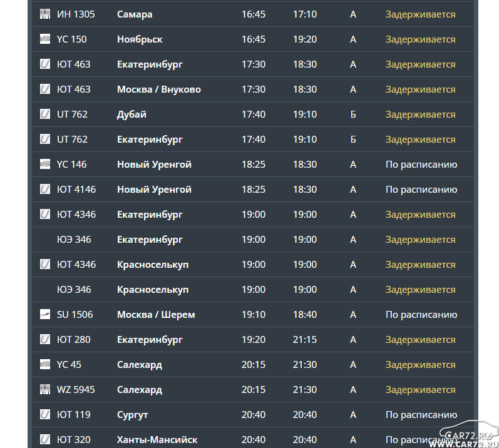Select the Дубай destination
Image resolution: width=499 pixels, height=448 pixels.
(x=131, y=115)
